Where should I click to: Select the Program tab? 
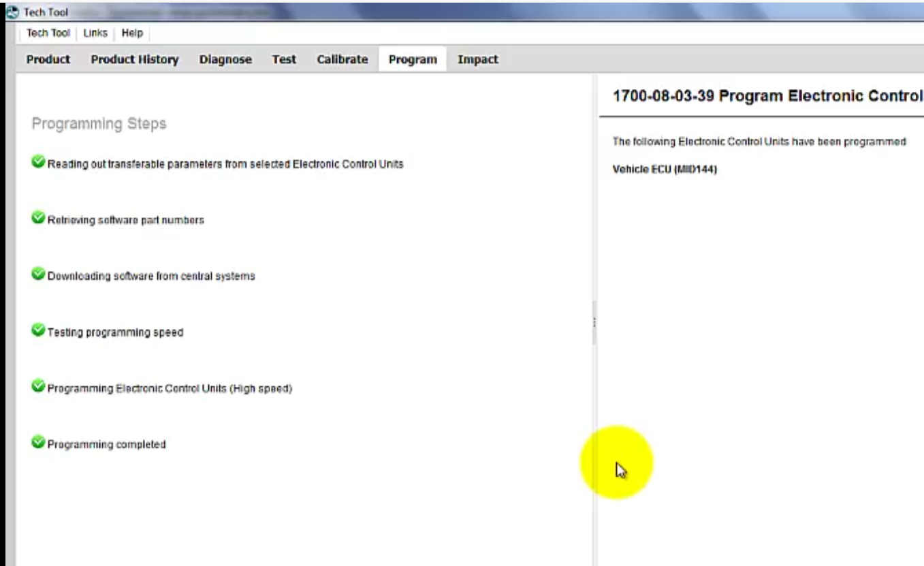point(412,59)
